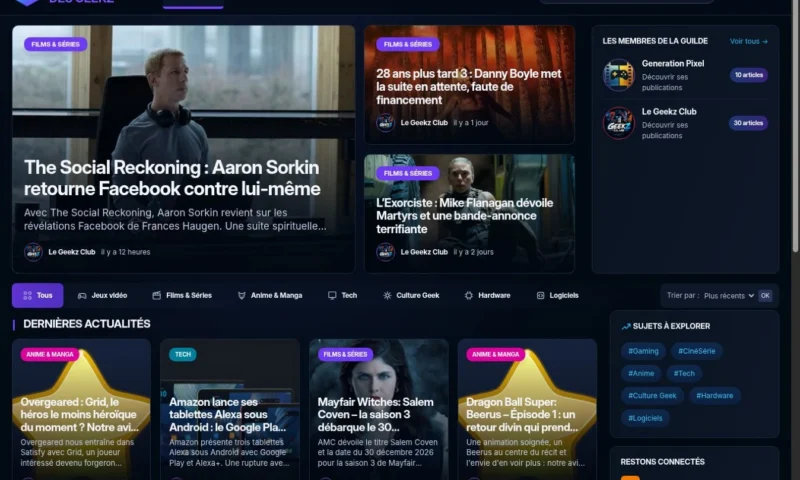Follow the Voir tous link
The width and height of the screenshot is (800, 480).
(x=748, y=41)
